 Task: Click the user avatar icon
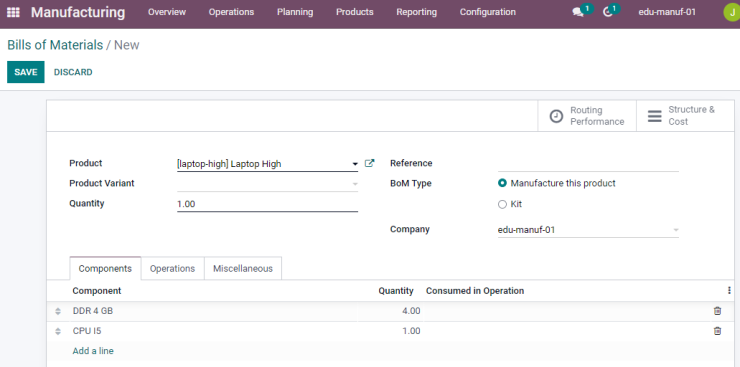point(732,12)
